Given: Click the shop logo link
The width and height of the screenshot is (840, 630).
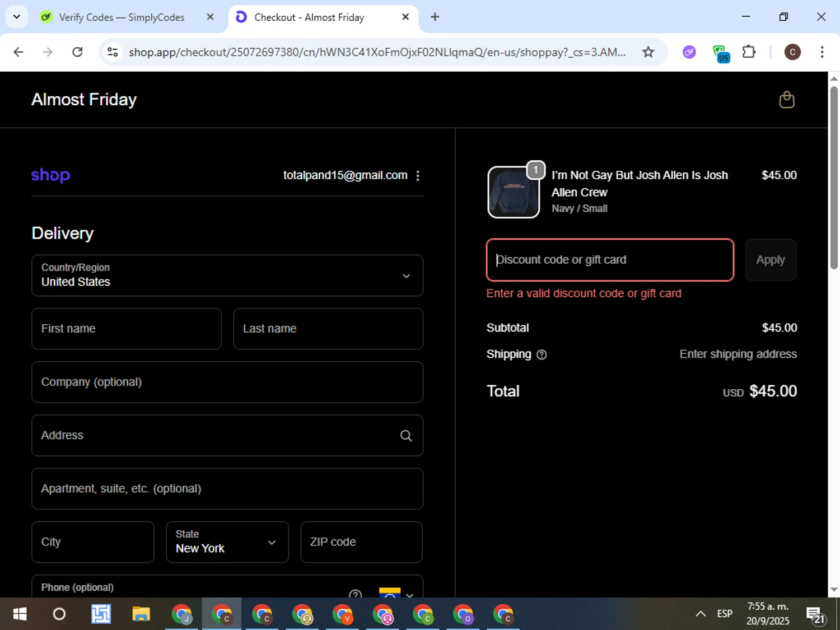Looking at the screenshot, I should pos(50,175).
